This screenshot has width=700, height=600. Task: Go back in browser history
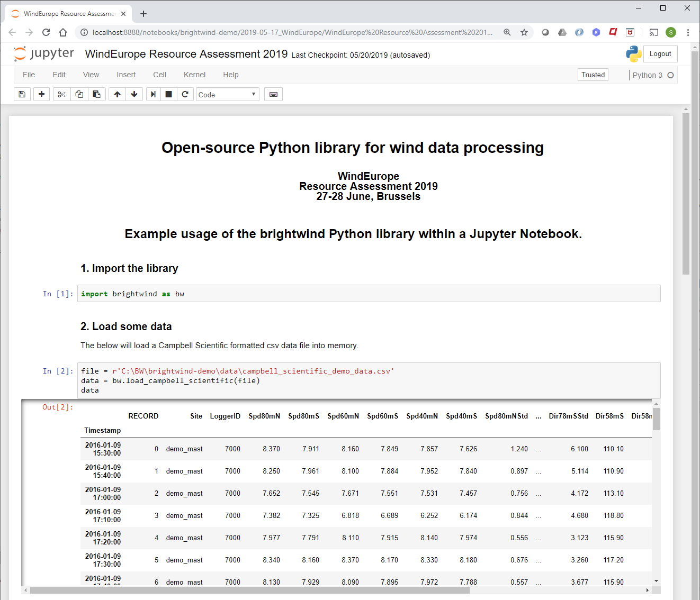[x=12, y=32]
